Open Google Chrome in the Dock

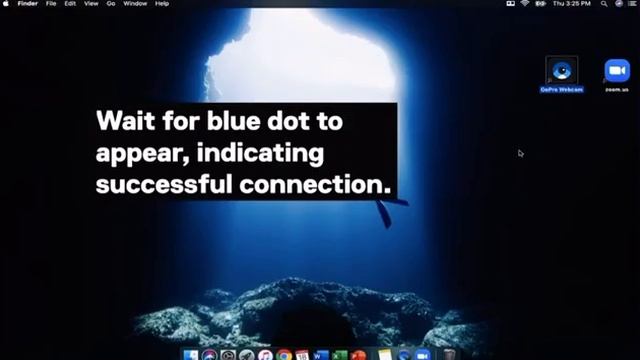click(284, 355)
